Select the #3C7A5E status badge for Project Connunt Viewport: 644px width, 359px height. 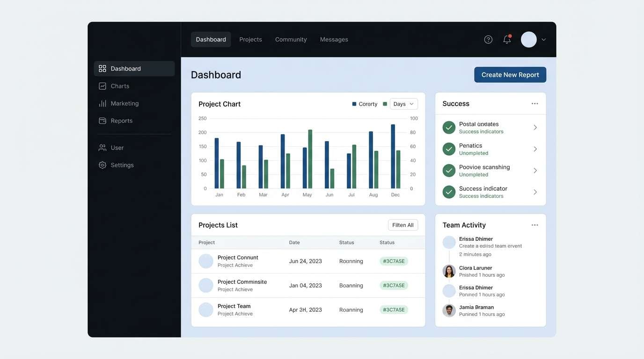[x=394, y=260]
